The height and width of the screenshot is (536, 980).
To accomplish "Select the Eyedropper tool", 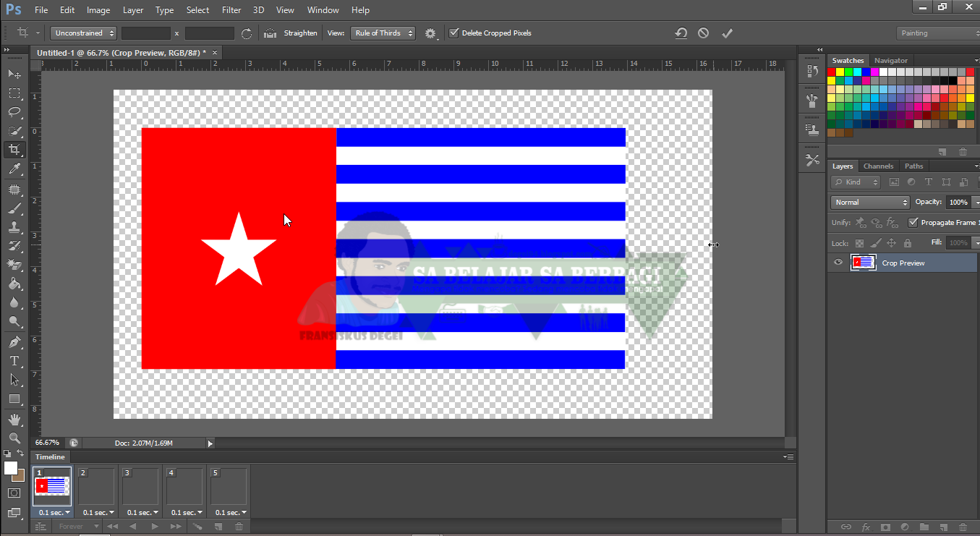I will tap(14, 169).
